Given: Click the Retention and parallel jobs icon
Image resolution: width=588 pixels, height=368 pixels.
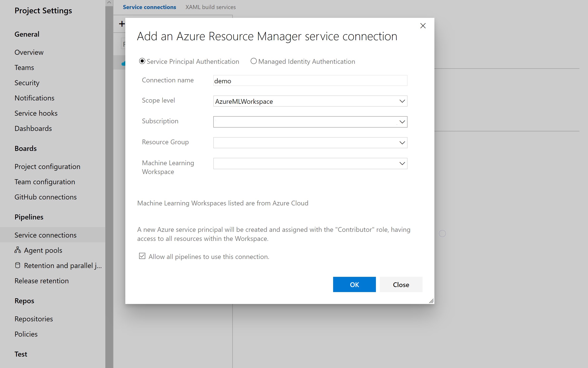Looking at the screenshot, I should pos(17,265).
